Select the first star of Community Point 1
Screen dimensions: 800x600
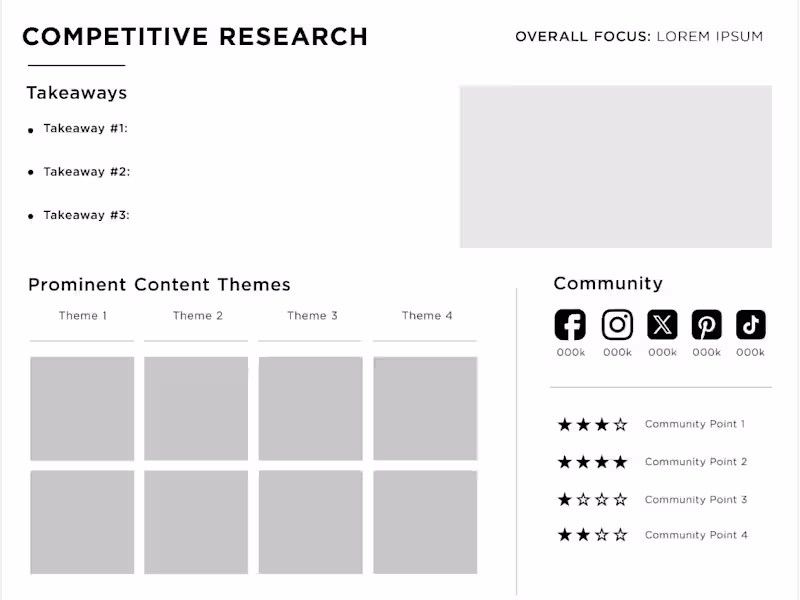pyautogui.click(x=566, y=424)
